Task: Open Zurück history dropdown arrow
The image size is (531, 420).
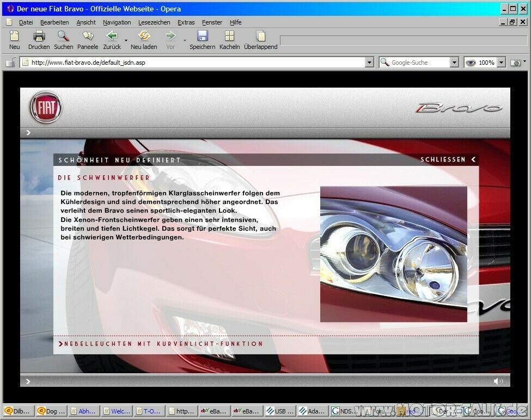Action: tap(126, 40)
